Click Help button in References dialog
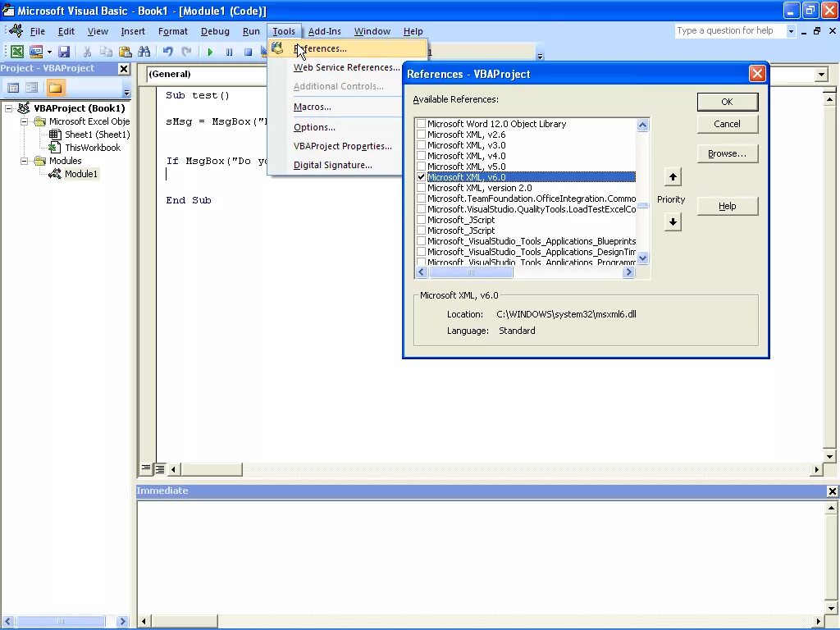The image size is (840, 630). pyautogui.click(x=727, y=206)
